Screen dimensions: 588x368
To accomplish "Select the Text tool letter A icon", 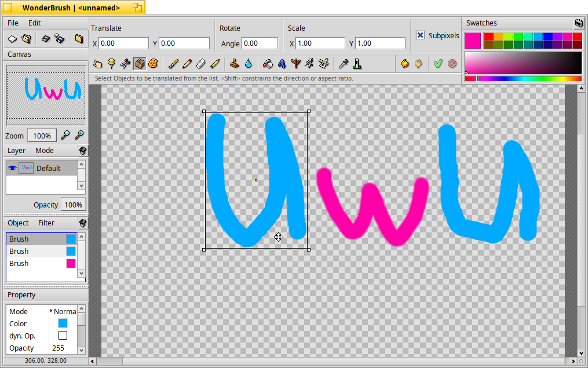I will [282, 64].
